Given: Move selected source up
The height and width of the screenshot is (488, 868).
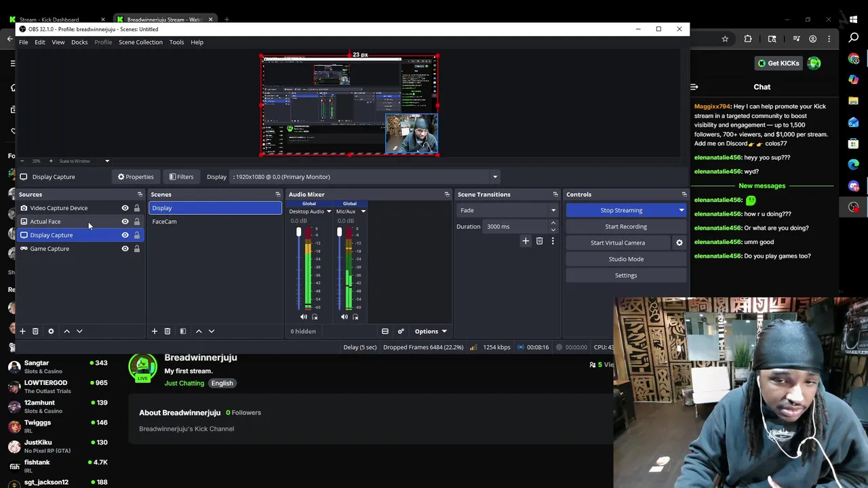Looking at the screenshot, I should (66, 331).
